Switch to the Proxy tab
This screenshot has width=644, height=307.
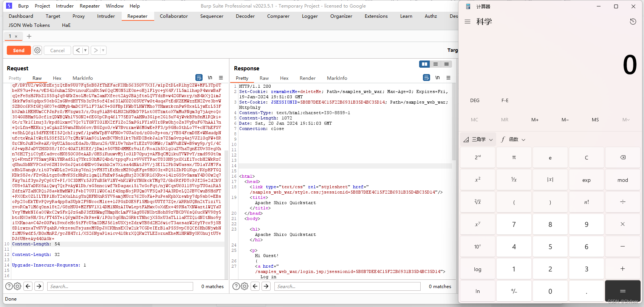[x=79, y=16]
